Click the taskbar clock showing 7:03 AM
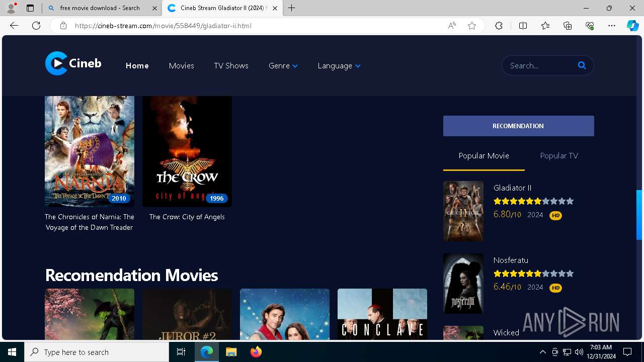This screenshot has width=644, height=362. click(602, 352)
